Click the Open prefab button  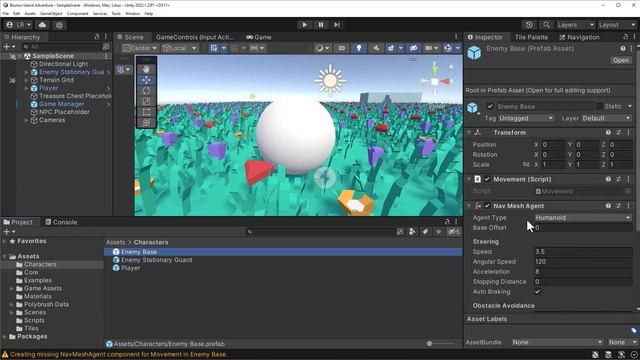621,60
